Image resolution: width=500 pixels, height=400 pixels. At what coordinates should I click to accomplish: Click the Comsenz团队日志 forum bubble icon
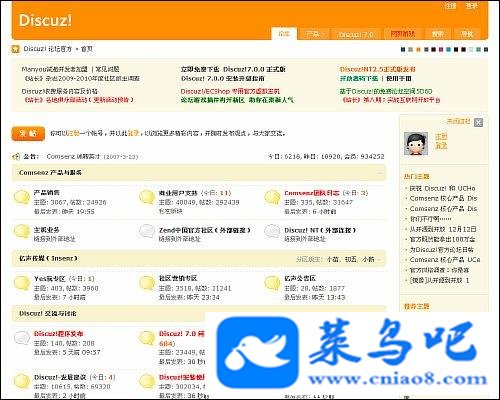point(272,197)
